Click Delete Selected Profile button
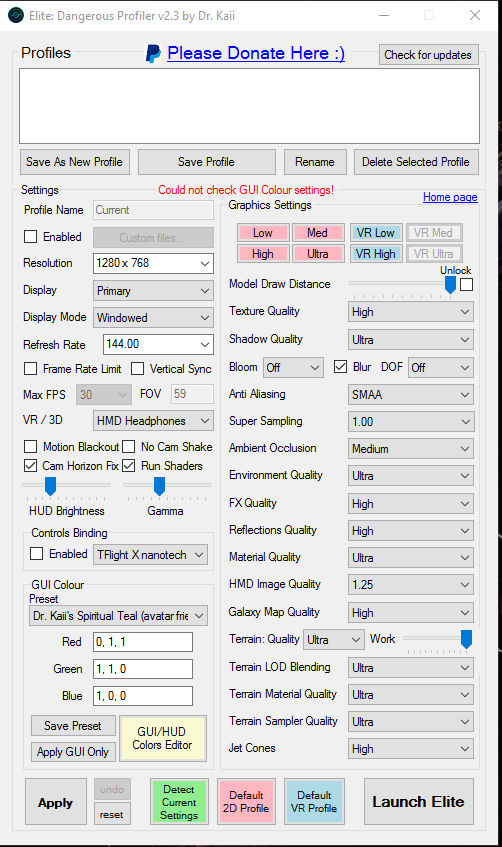The height and width of the screenshot is (847, 502). click(416, 162)
